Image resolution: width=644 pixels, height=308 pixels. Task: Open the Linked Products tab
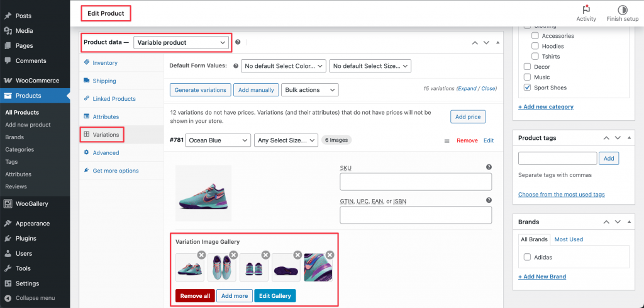pyautogui.click(x=114, y=99)
